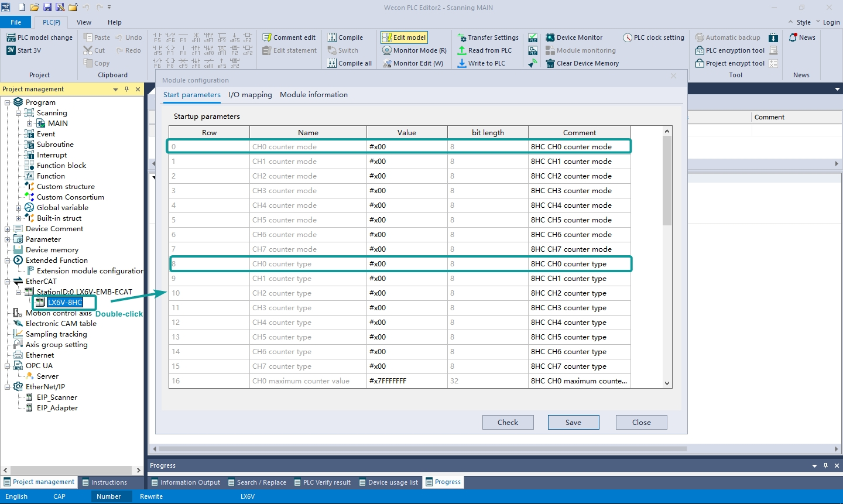Switch to I/O mapping tab
Image resolution: width=843 pixels, height=504 pixels.
pos(250,95)
